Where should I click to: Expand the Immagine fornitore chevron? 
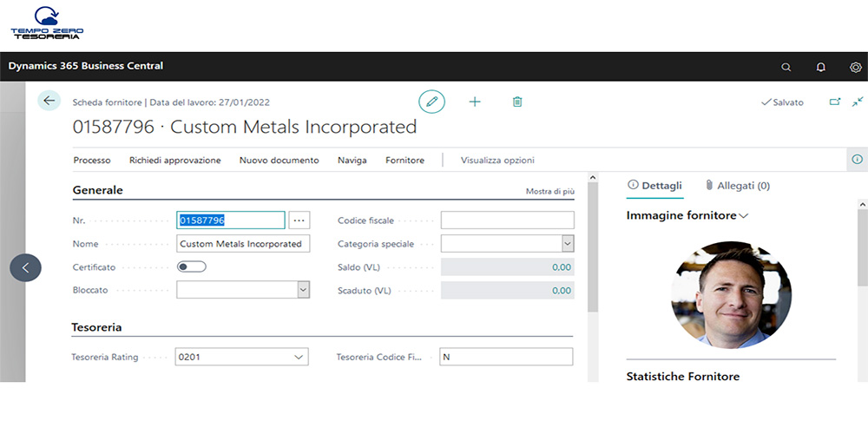744,215
